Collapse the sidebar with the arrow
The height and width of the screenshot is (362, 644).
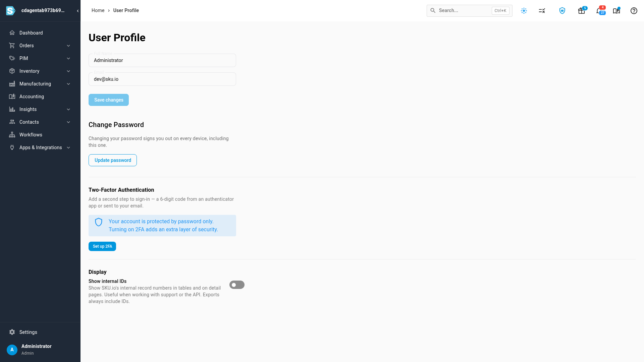[78, 11]
